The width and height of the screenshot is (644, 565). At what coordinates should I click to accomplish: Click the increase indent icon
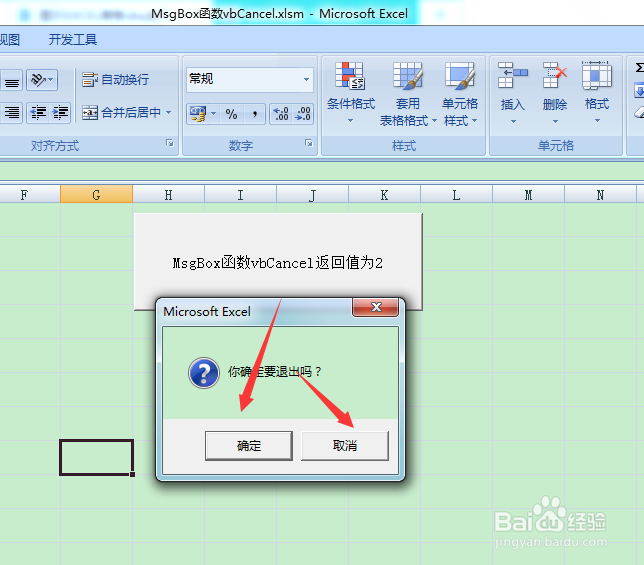coord(60,112)
